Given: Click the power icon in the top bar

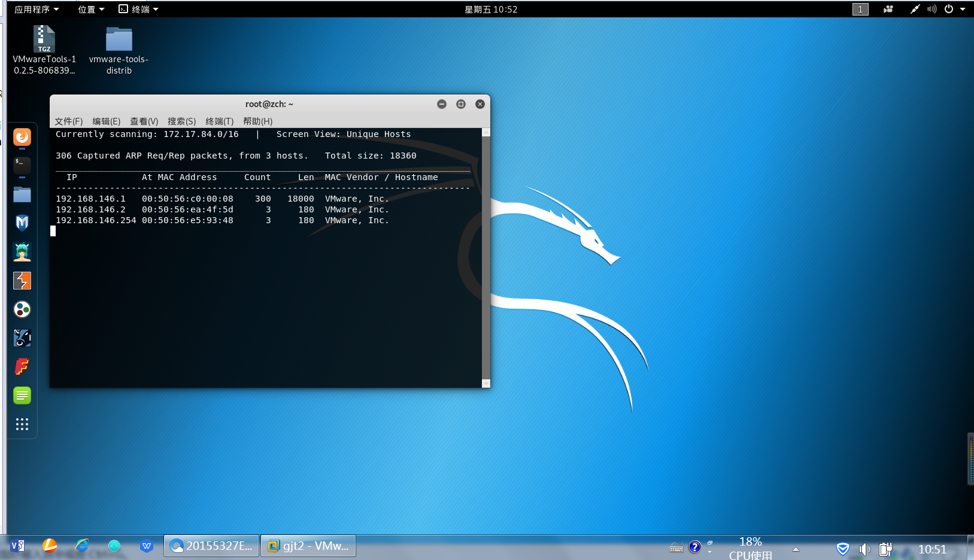Looking at the screenshot, I should point(949,9).
